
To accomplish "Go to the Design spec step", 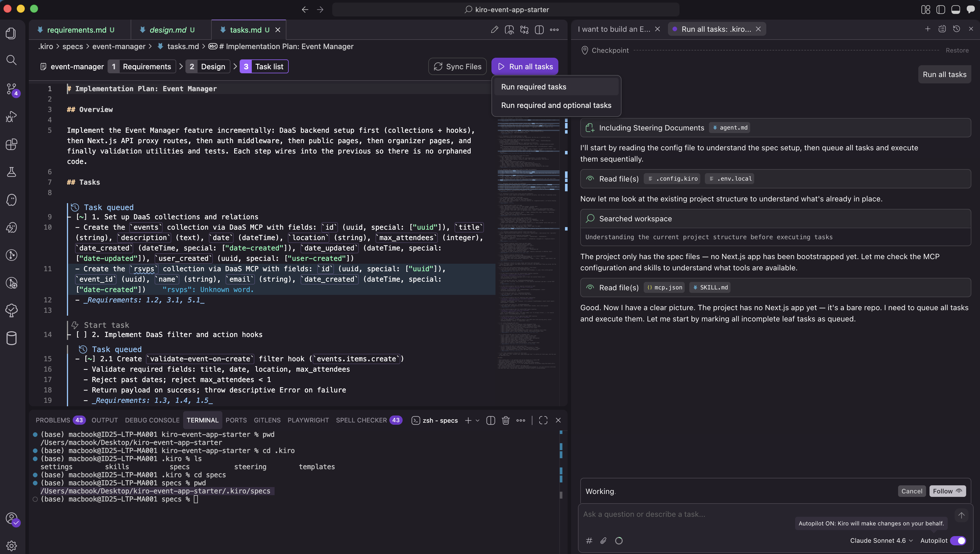I will point(208,67).
